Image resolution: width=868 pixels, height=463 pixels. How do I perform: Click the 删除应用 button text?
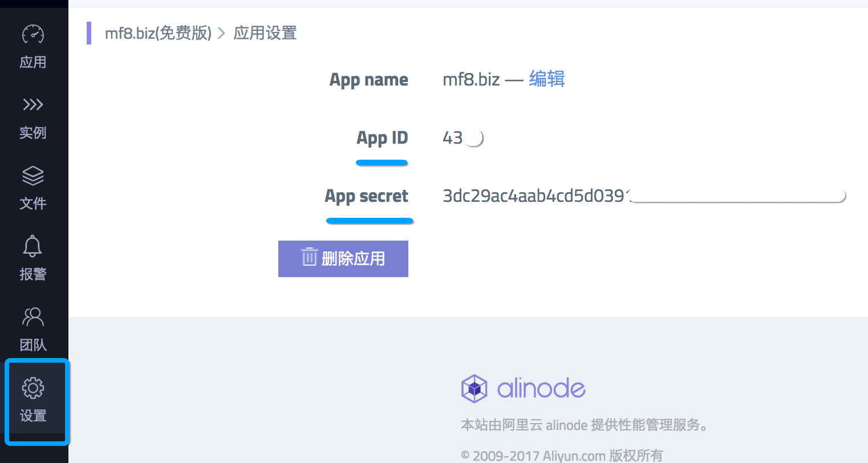(353, 258)
